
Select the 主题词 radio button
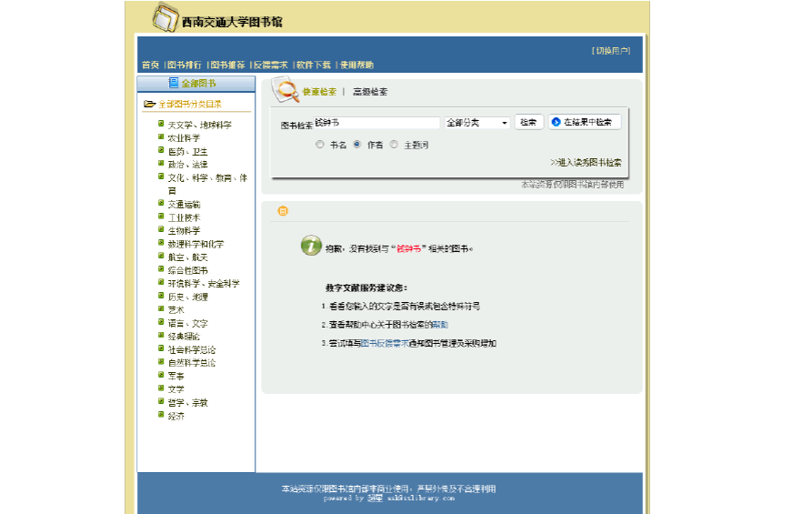394,145
